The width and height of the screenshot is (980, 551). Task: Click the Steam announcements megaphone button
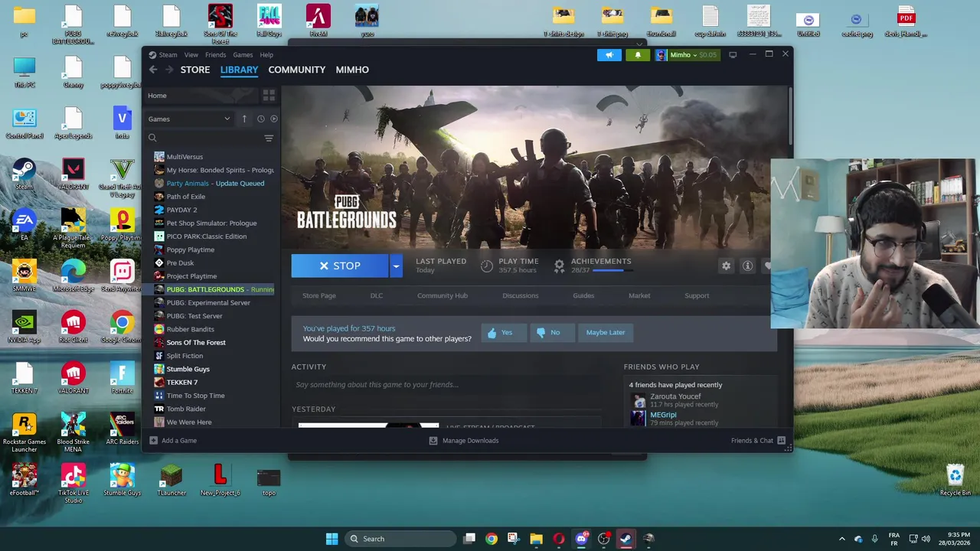pos(609,55)
